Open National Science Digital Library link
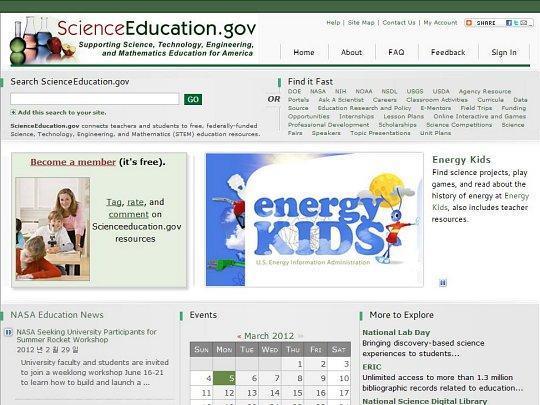The width and height of the screenshot is (540, 405). click(x=425, y=401)
